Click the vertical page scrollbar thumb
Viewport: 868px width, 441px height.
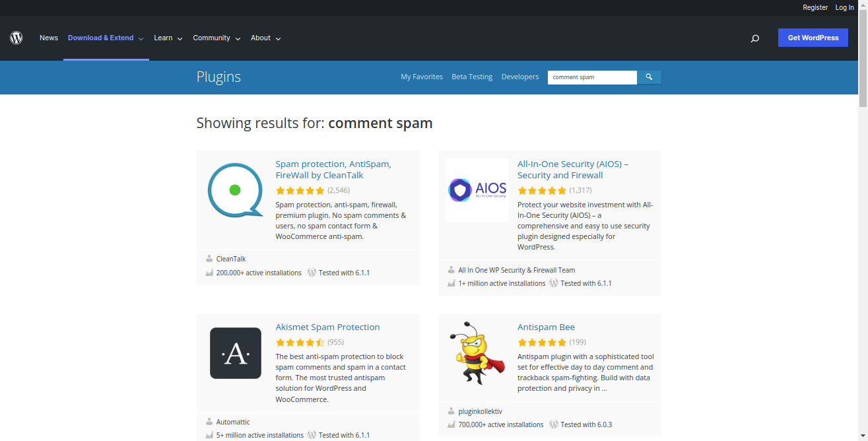[x=863, y=59]
